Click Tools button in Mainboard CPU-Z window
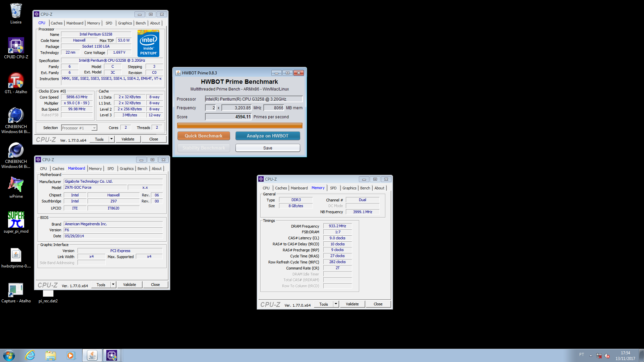This screenshot has height=362, width=644. click(x=101, y=285)
